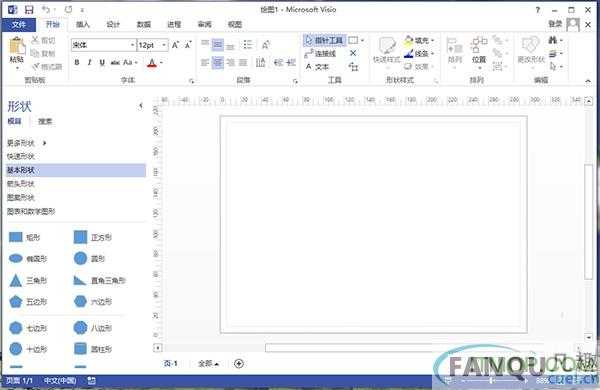Screen dimensions: 600x390
Task: Open the Position (位置) dropdown
Action: (479, 52)
